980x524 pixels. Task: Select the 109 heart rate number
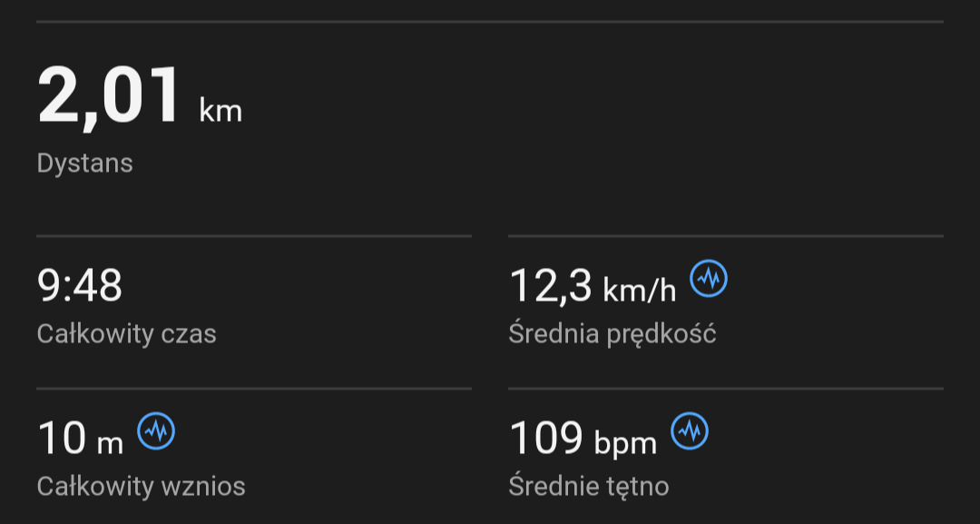point(546,439)
